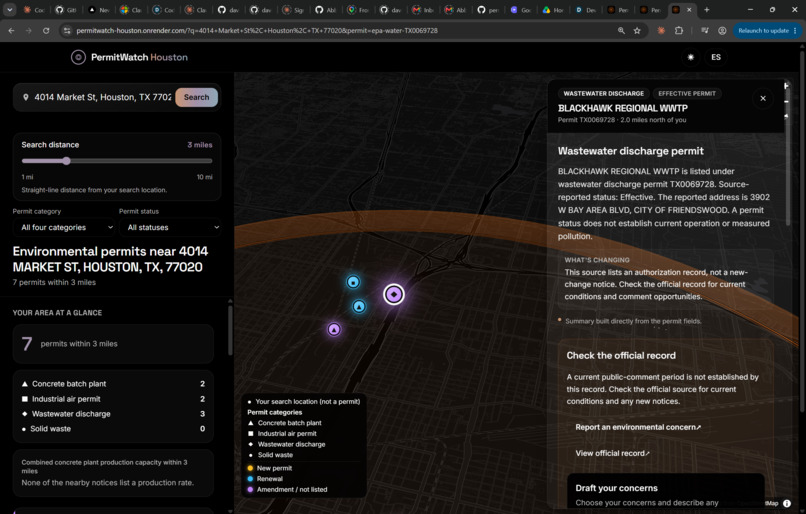Switch to the 'Nev' tab
The width and height of the screenshot is (806, 514).
(x=99, y=10)
